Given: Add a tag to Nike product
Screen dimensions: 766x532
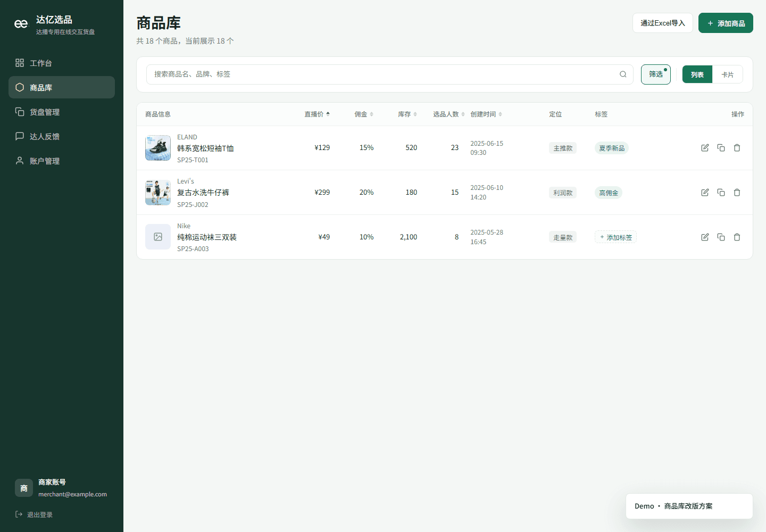Looking at the screenshot, I should click(615, 237).
